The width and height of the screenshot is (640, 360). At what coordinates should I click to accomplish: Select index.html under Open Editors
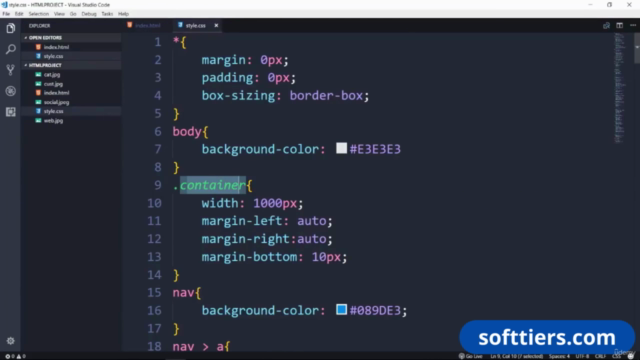(x=71, y=47)
